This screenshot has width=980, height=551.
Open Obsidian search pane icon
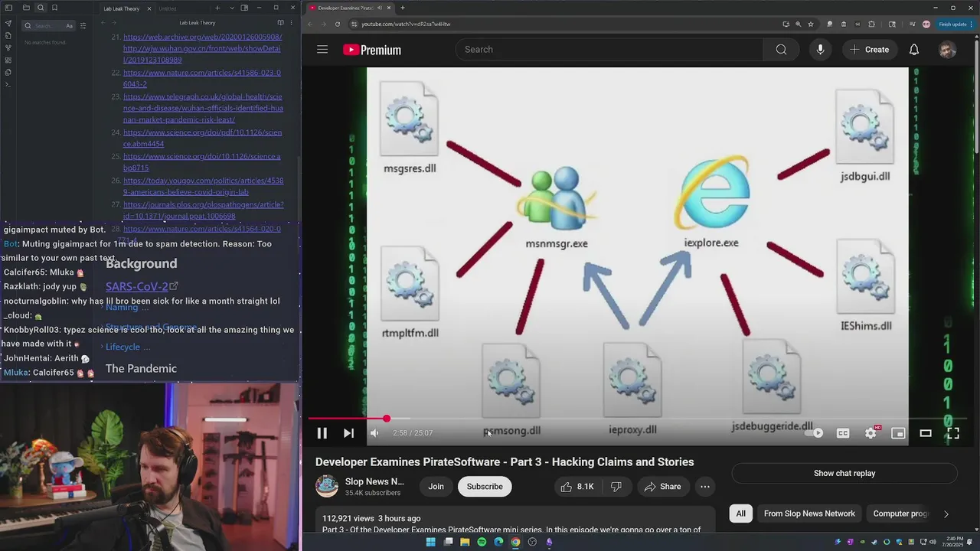[41, 8]
